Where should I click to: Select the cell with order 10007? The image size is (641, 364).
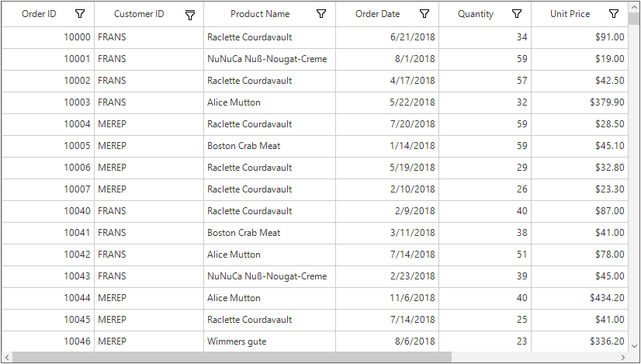[x=48, y=190]
